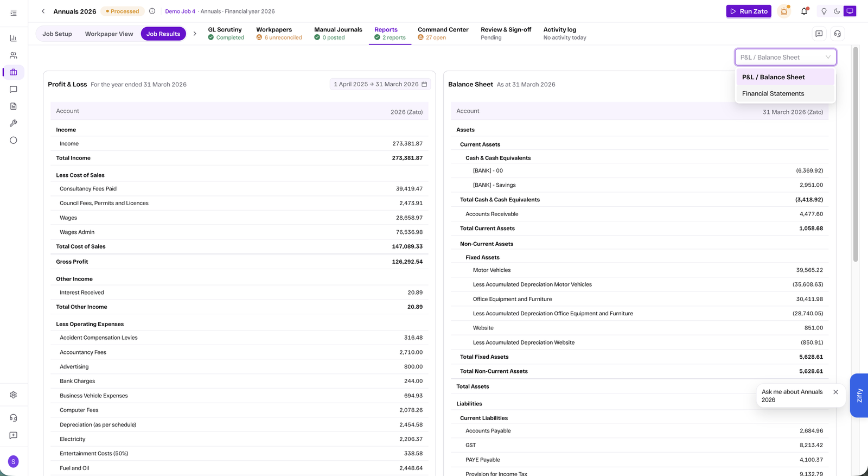This screenshot has height=476, width=868.
Task: Open the people icon in sidebar
Action: (14, 55)
